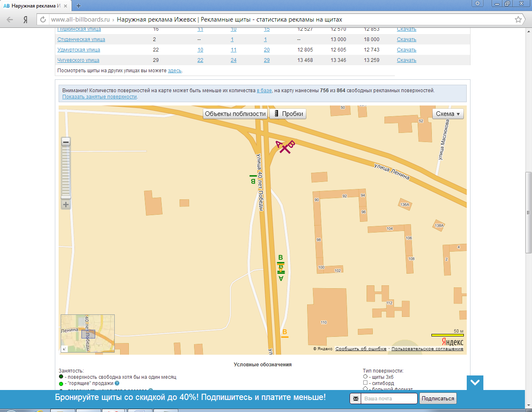Image resolution: width=532 pixels, height=412 pixels.
Task: Switch to the 'Наружная реклама' browser tab
Action: coord(36,6)
